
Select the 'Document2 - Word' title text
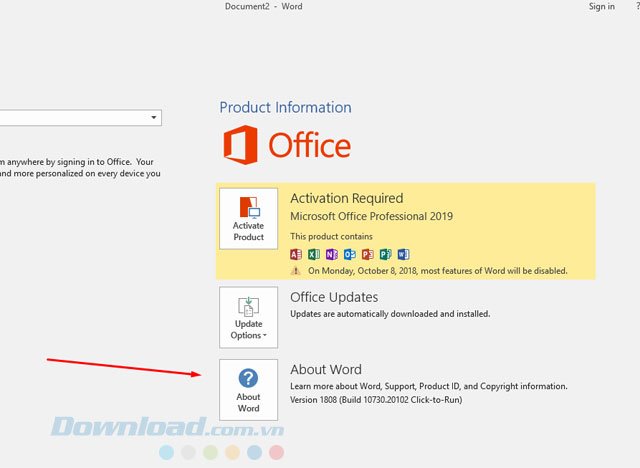[x=263, y=7]
